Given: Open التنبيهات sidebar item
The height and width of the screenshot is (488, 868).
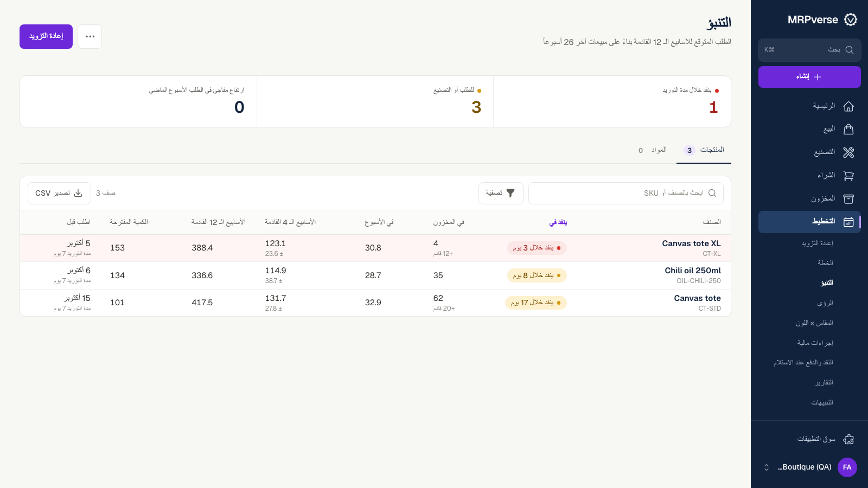Looking at the screenshot, I should point(822,403).
